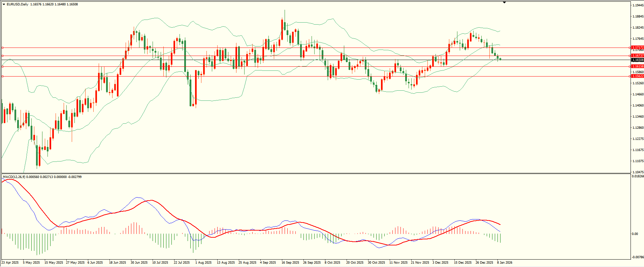Image resolution: width=644 pixels, height=267 pixels.
Task: Click the 16 Sep 2025 date label
Action: 290,262
